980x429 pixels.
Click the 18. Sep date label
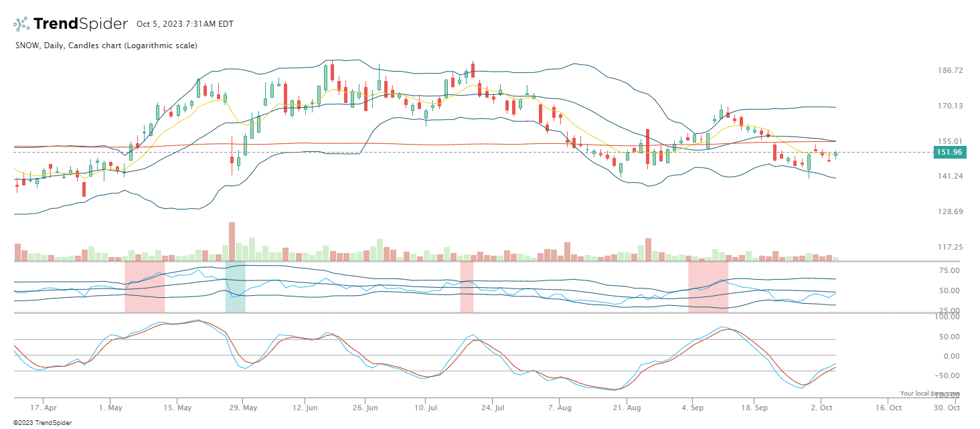pos(754,407)
